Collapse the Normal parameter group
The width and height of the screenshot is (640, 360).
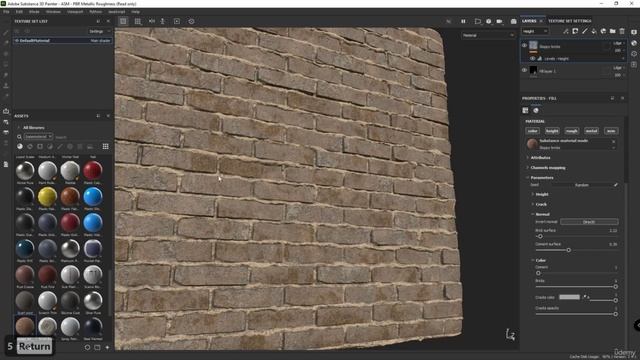[542, 214]
